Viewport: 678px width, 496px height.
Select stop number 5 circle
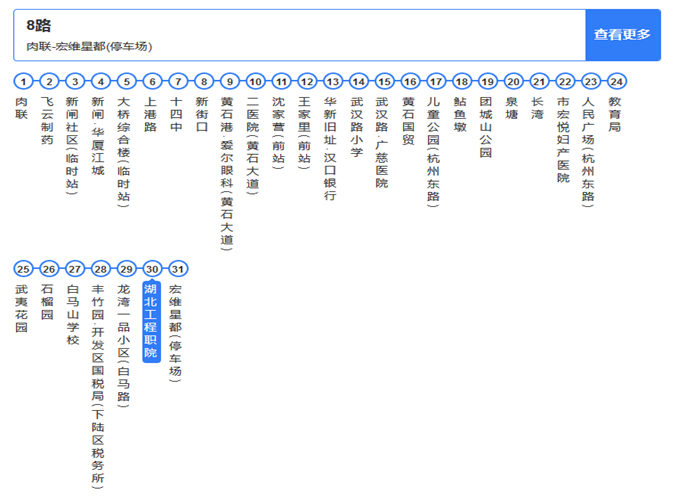pos(126,81)
